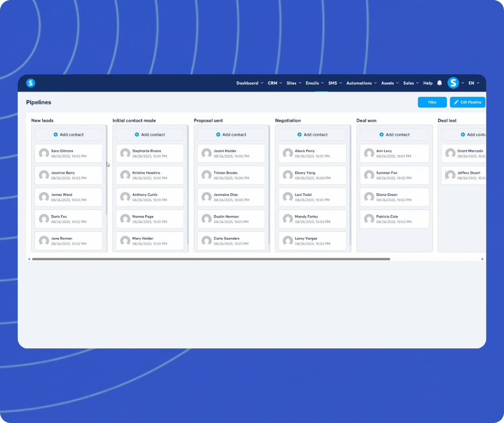This screenshot has width=504, height=423.
Task: Expand the SMS dropdown menu
Action: point(335,83)
